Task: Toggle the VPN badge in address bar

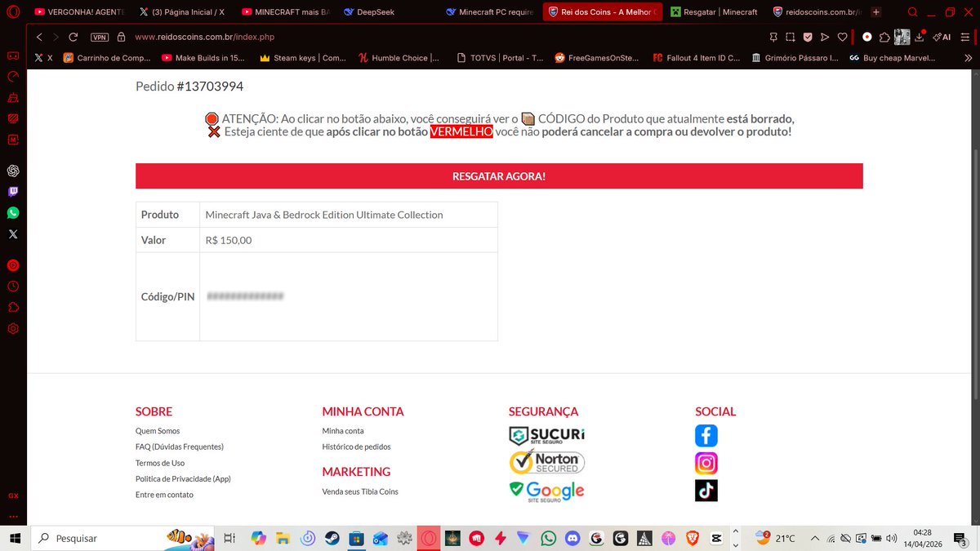Action: pyautogui.click(x=100, y=38)
